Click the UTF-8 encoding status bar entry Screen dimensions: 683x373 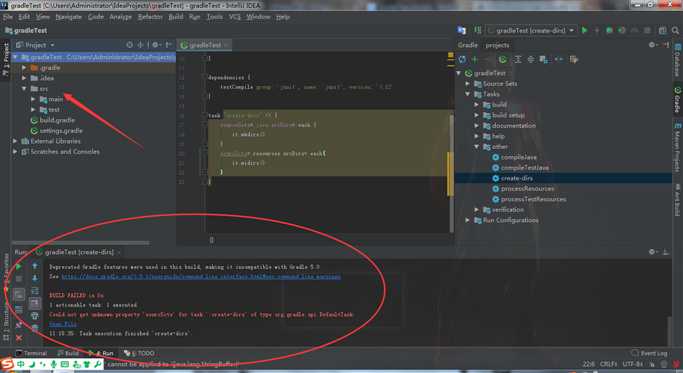pos(632,363)
